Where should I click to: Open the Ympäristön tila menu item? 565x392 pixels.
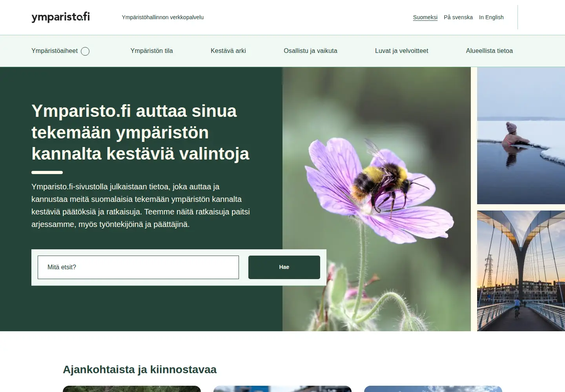(x=151, y=51)
